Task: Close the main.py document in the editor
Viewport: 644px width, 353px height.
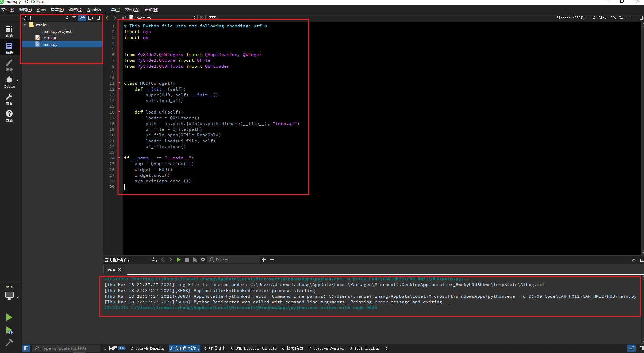Action: [x=202, y=18]
